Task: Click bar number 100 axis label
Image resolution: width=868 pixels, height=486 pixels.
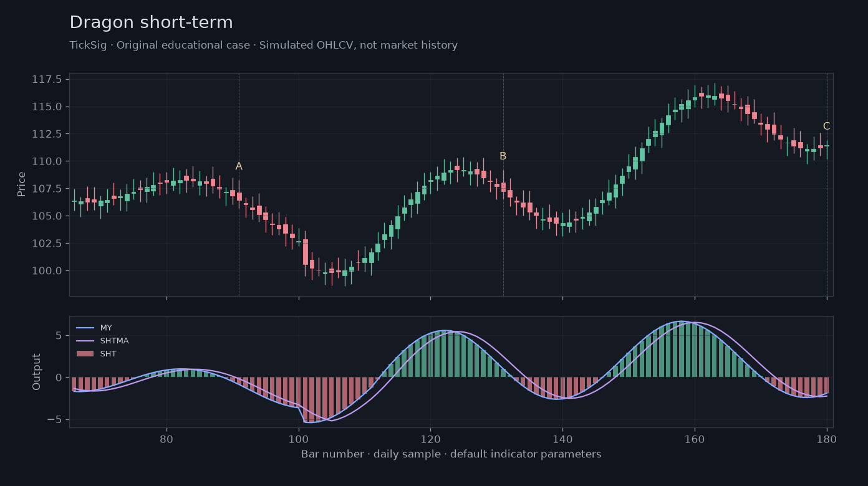Action: [x=299, y=438]
